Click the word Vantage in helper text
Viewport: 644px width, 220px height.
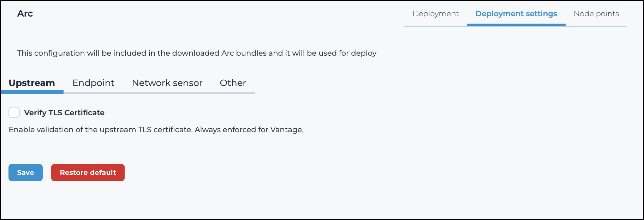(286, 130)
